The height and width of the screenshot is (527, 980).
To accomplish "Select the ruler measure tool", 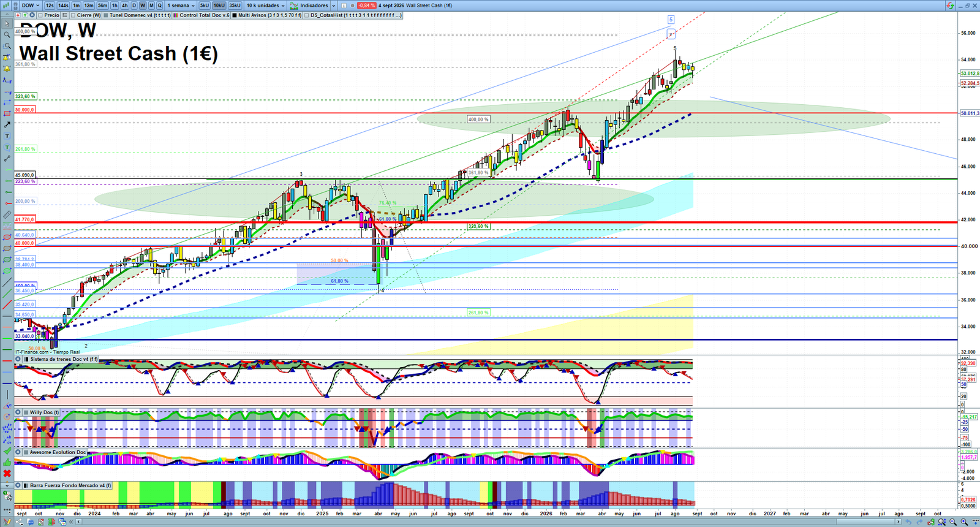I will pos(7,214).
